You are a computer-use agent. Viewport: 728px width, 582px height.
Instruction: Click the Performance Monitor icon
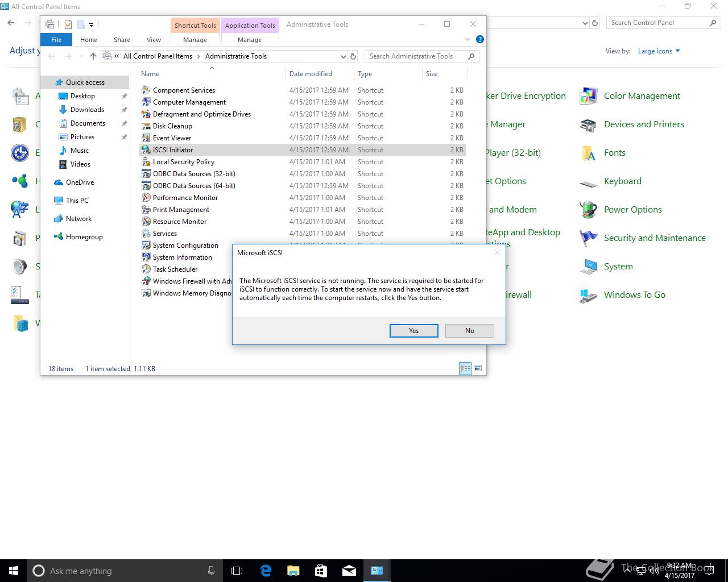click(x=146, y=198)
